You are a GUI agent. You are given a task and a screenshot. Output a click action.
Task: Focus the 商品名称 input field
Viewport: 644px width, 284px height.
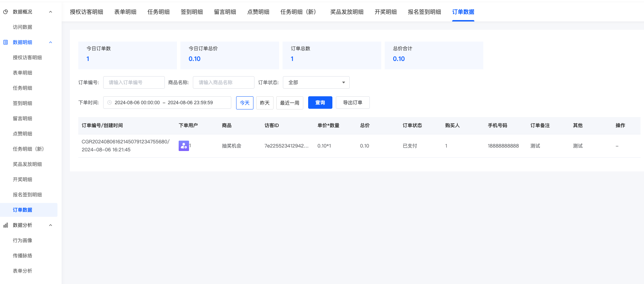pos(223,82)
